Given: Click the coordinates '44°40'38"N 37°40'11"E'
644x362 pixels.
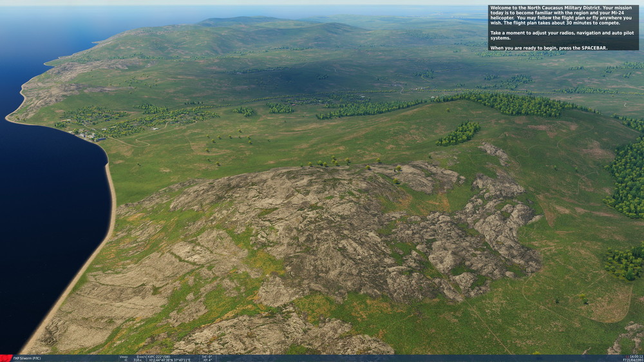Looking at the screenshot, I should click(x=173, y=360).
